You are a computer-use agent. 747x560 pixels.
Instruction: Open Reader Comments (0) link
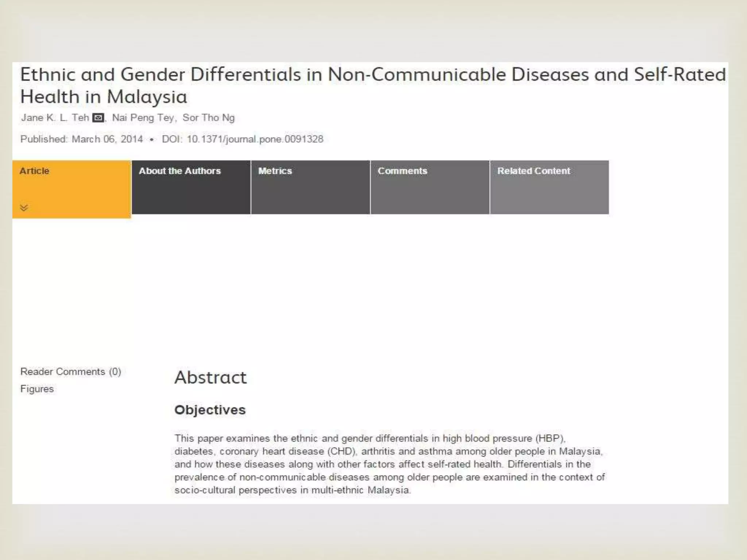click(x=70, y=372)
